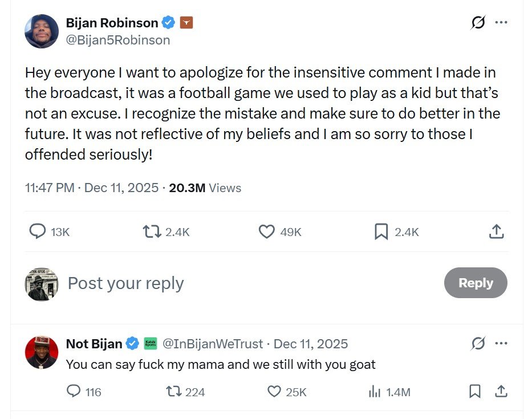Open more options on Not Bijan's reply
Image resolution: width=532 pixels, height=419 pixels.
pyautogui.click(x=501, y=344)
